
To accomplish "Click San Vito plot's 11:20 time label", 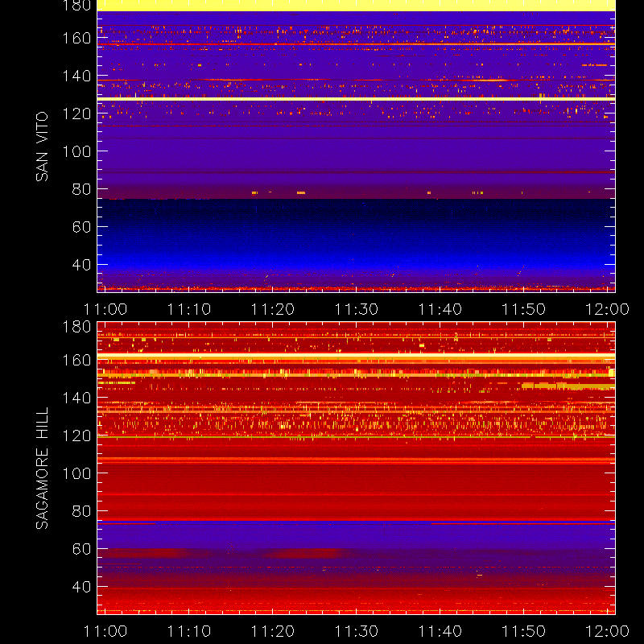I will pyautogui.click(x=273, y=309).
